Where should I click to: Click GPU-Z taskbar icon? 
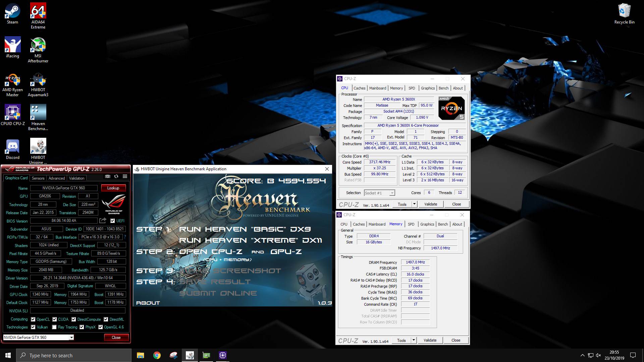coord(206,355)
